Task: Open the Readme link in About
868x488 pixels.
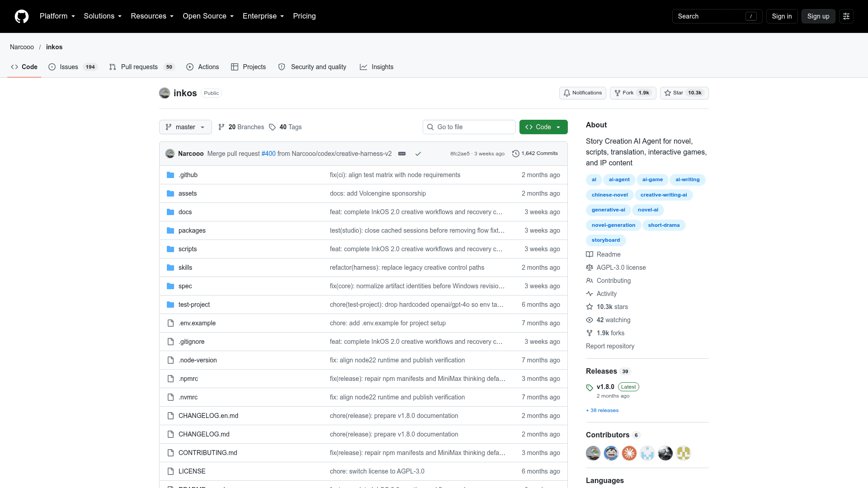Action: click(604, 254)
